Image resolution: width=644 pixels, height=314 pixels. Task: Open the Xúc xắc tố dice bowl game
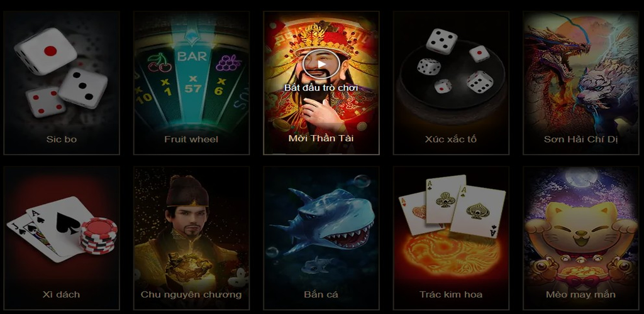(x=451, y=84)
